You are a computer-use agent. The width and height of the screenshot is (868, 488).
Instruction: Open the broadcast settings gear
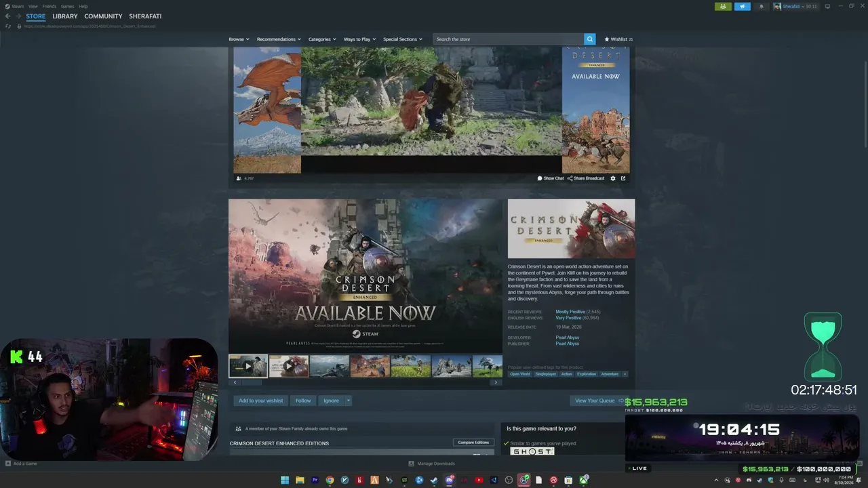613,178
